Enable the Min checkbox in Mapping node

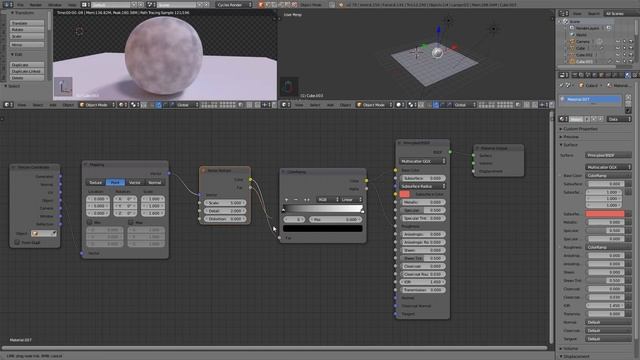90,222
